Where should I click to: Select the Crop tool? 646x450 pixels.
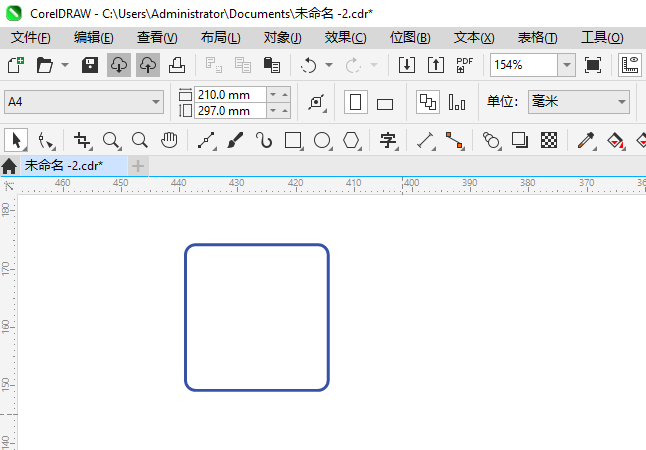coord(82,140)
